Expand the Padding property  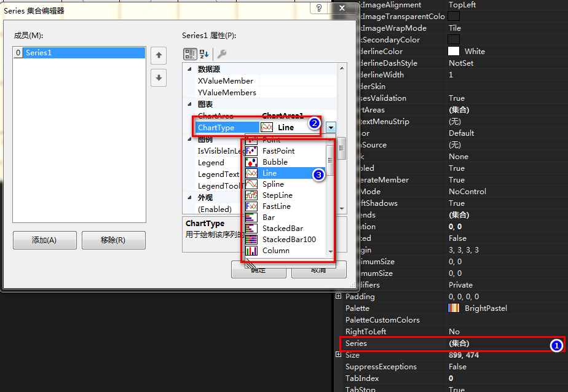tap(338, 296)
